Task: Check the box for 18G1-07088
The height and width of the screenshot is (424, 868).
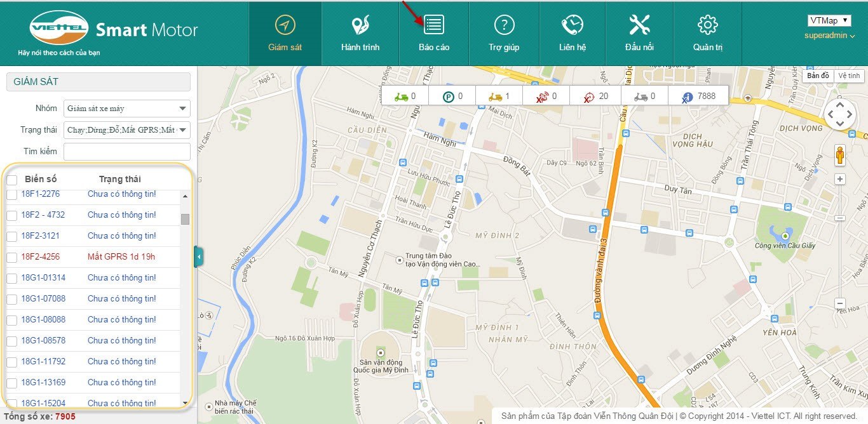Action: 11,299
